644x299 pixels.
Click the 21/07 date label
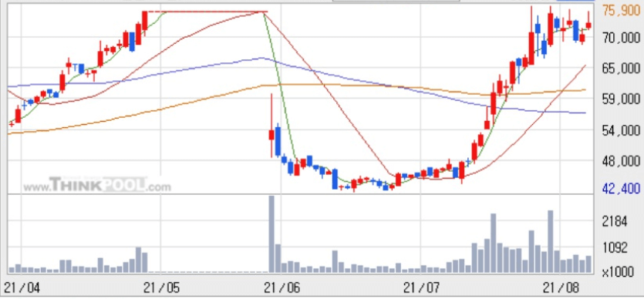(421, 288)
